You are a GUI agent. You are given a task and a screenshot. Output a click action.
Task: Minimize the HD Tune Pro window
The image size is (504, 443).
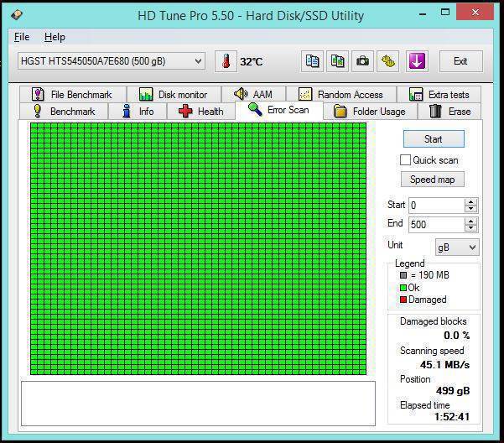(x=423, y=13)
